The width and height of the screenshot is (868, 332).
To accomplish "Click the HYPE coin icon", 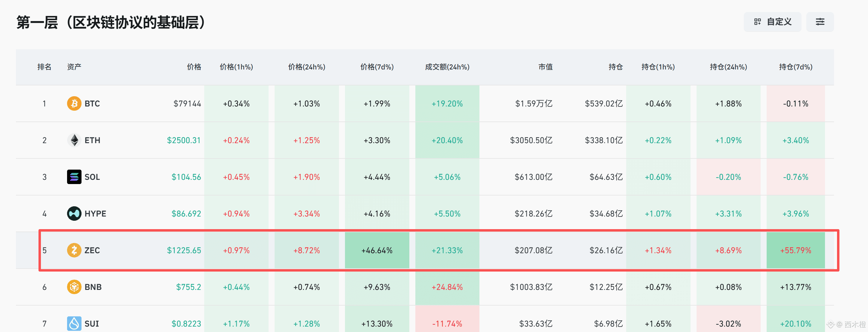I will click(x=74, y=214).
